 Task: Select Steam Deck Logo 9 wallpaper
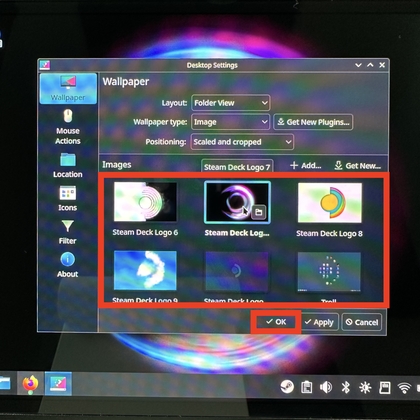click(145, 270)
